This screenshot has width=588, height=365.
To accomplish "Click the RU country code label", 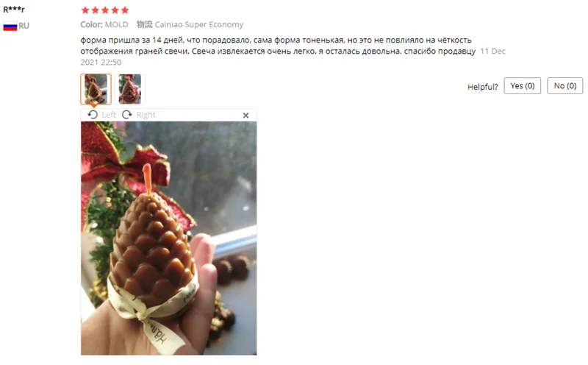I will [x=24, y=26].
